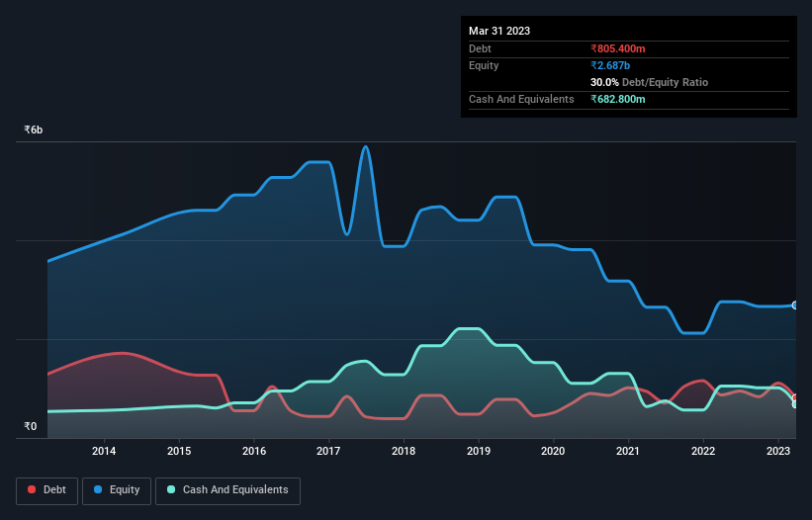Click the 2022 x-axis label
The image size is (812, 520).
[x=703, y=452]
